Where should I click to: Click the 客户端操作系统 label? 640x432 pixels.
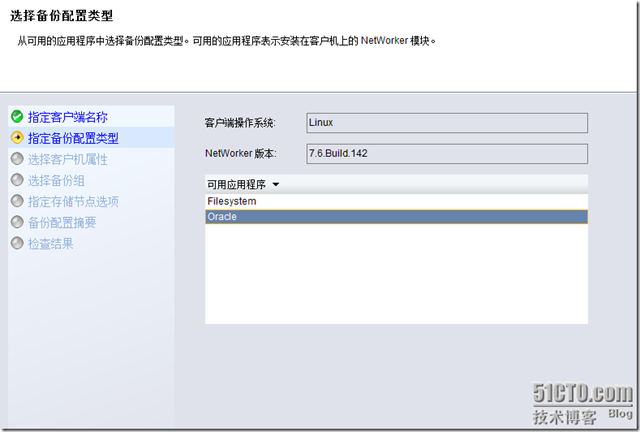[x=240, y=122]
